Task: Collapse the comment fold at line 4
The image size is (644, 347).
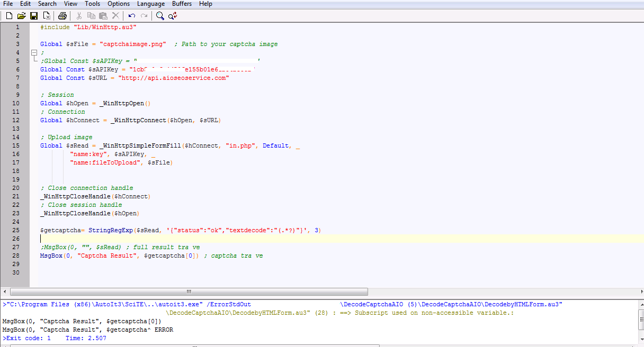Action: coord(34,52)
